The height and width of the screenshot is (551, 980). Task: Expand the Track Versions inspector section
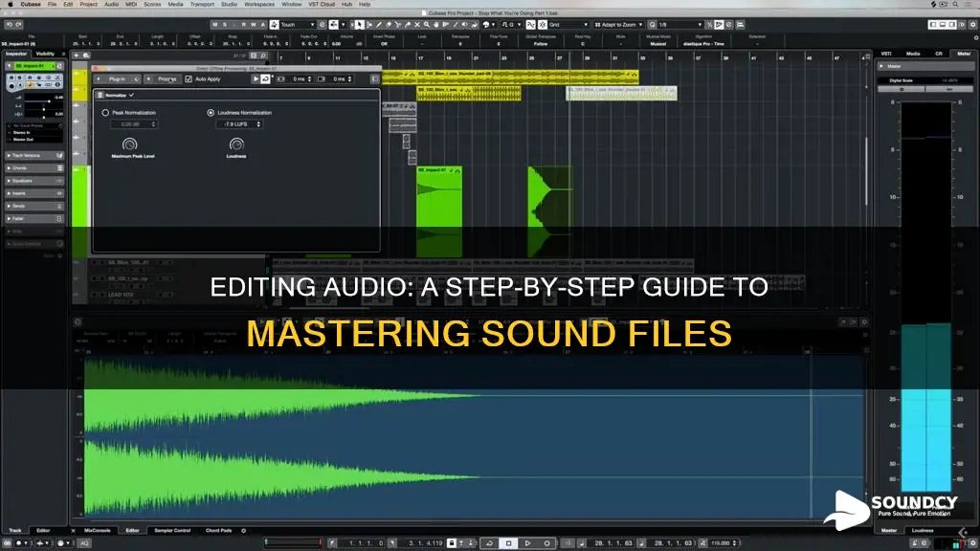click(34, 156)
